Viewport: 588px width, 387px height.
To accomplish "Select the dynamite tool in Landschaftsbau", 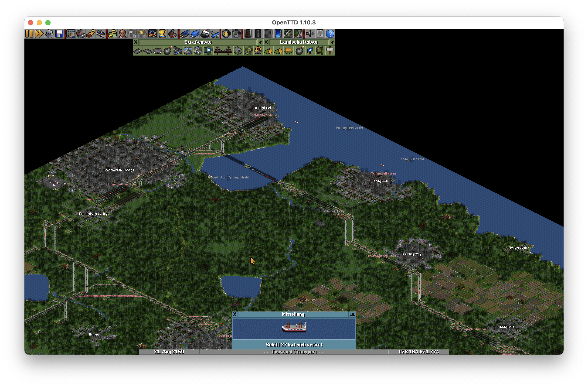I will [x=300, y=51].
